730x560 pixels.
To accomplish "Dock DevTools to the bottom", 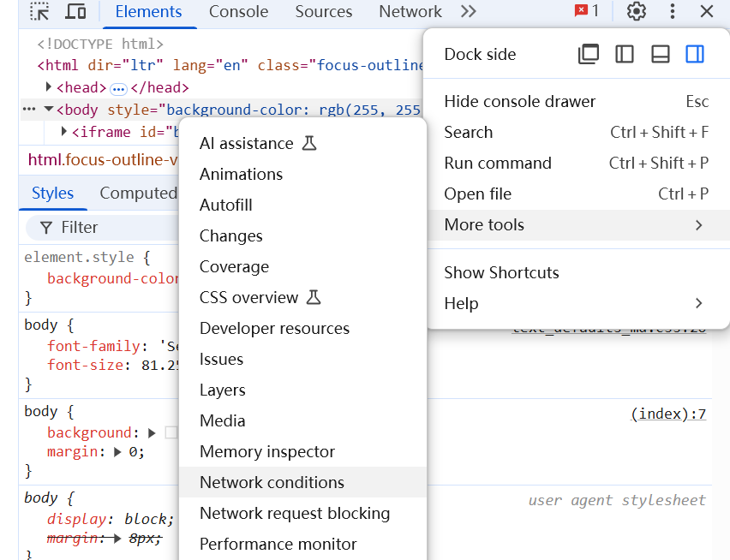I will (660, 53).
